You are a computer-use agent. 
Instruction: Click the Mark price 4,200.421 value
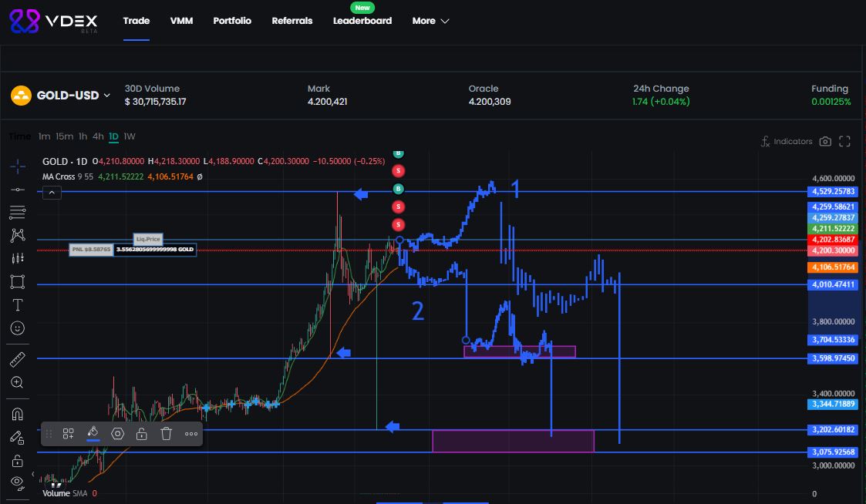coord(327,102)
